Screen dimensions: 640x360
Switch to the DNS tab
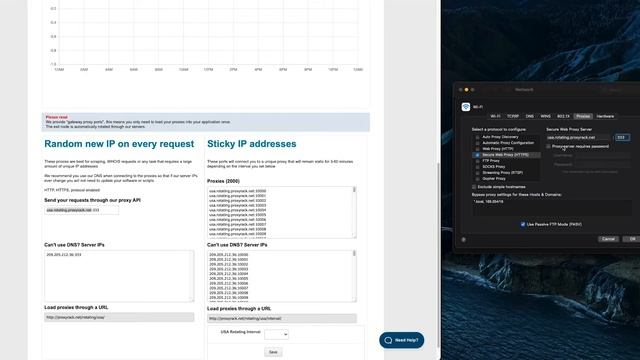click(x=529, y=116)
